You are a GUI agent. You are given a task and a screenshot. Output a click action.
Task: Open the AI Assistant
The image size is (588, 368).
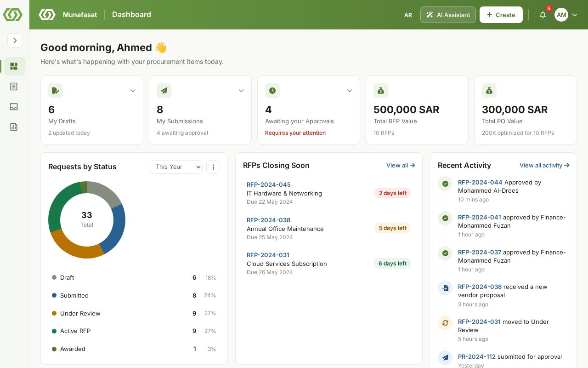(x=448, y=15)
